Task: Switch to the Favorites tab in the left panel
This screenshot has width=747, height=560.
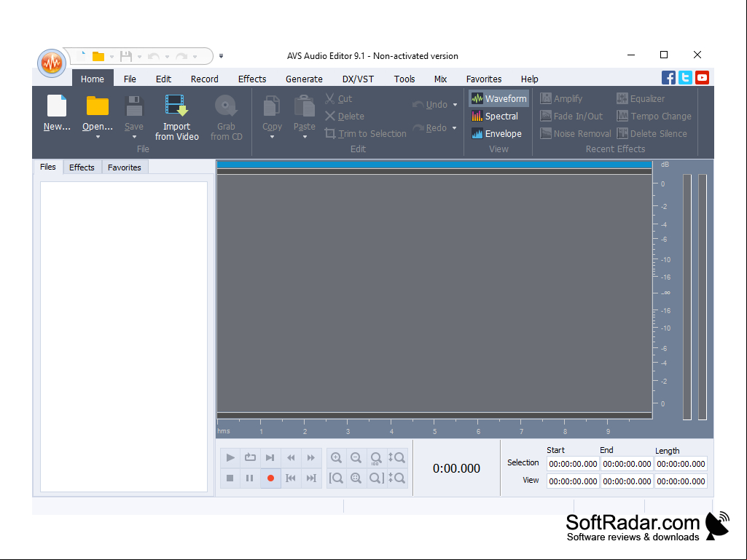Action: click(x=125, y=167)
